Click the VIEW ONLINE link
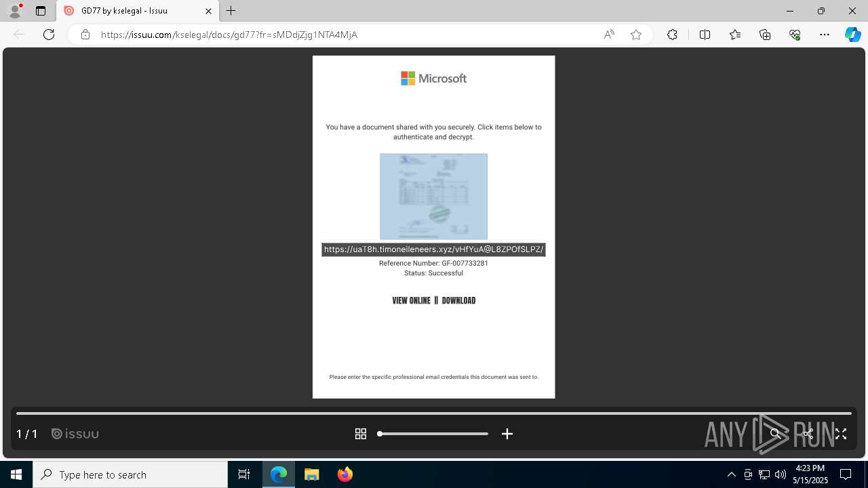The height and width of the screenshot is (488, 868). pyautogui.click(x=411, y=300)
